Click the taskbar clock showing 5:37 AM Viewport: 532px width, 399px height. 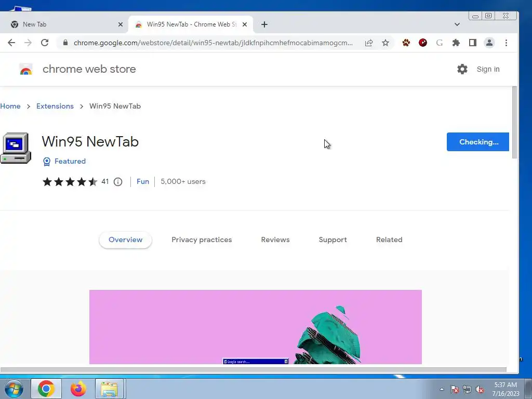(506, 389)
